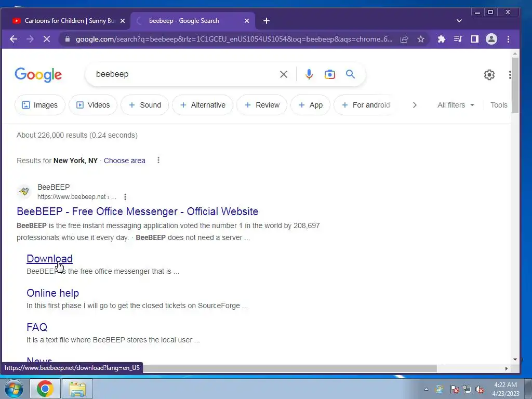The image size is (532, 399).
Task: Open the Extensions puzzle icon
Action: coord(442,39)
